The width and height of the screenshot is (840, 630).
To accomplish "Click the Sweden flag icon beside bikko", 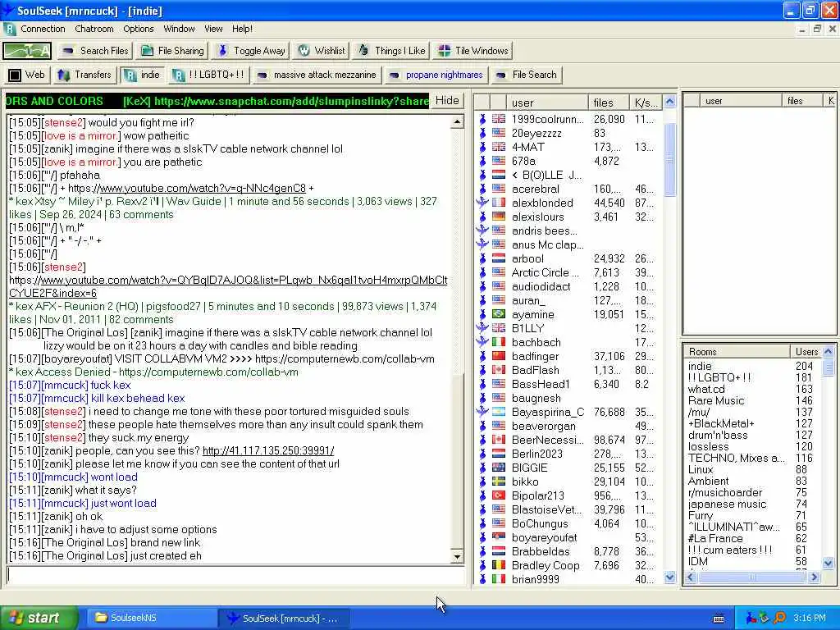I will click(x=499, y=481).
